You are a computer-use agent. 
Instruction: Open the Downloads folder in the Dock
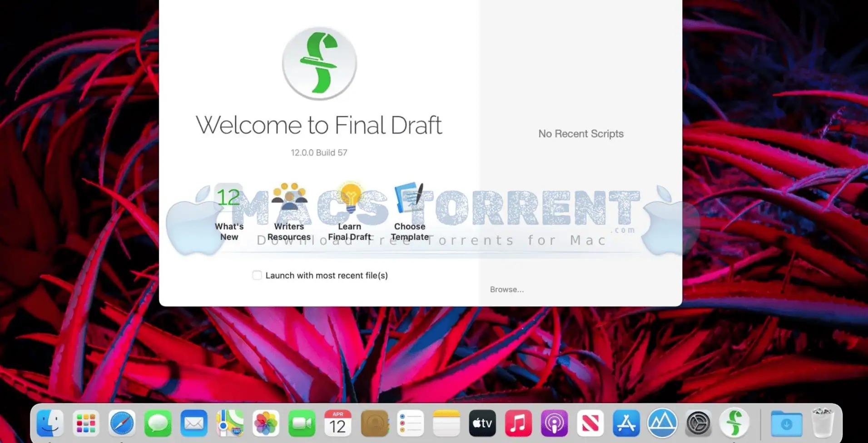pyautogui.click(x=786, y=423)
